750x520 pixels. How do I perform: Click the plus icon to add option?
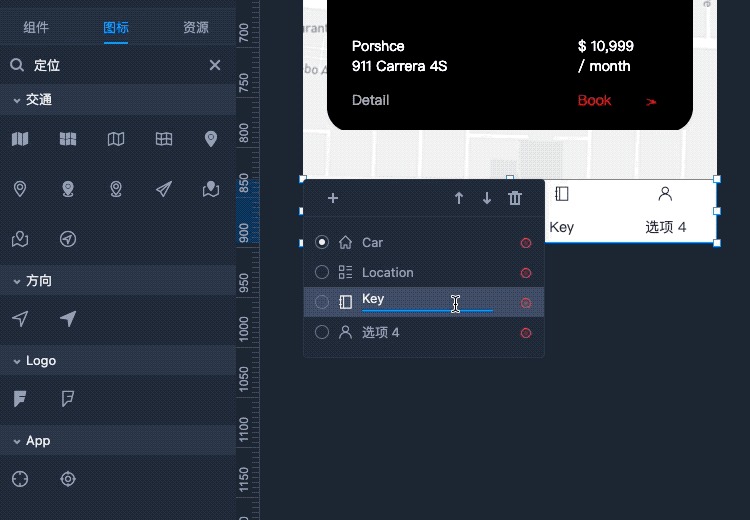coord(333,198)
